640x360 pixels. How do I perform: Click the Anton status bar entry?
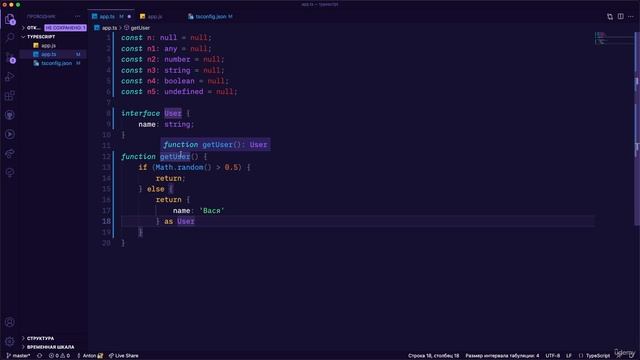pos(90,356)
